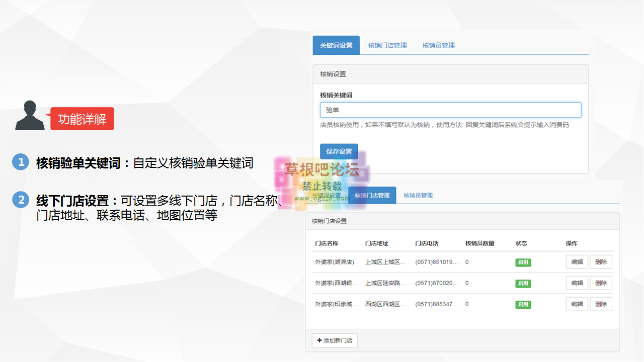Select the red 功能详解 badge
This screenshot has width=644, height=362.
pos(82,119)
